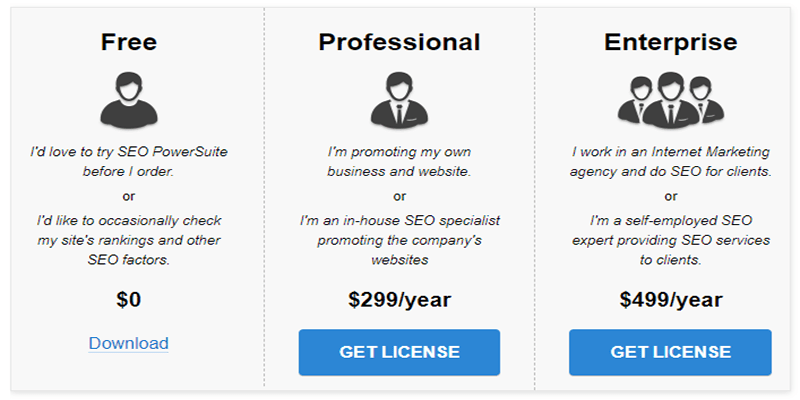Image resolution: width=800 pixels, height=400 pixels.
Task: Click the Free plan single user icon
Action: pos(129,100)
